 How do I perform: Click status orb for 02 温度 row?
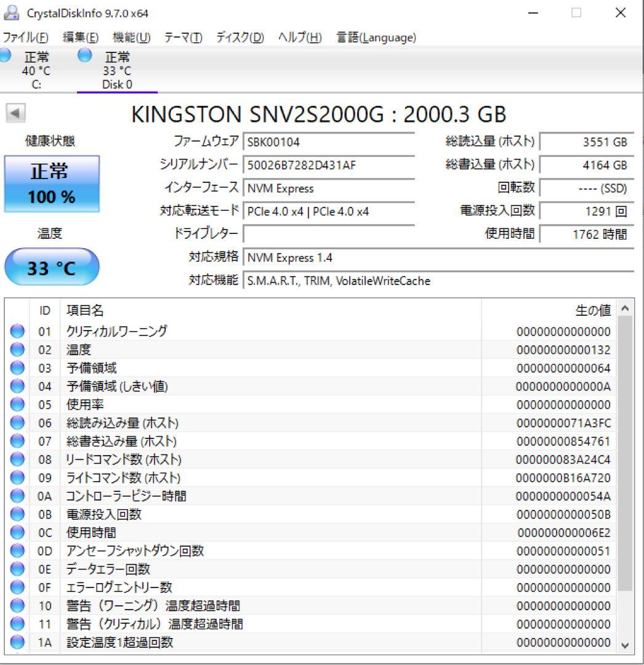coord(17,350)
